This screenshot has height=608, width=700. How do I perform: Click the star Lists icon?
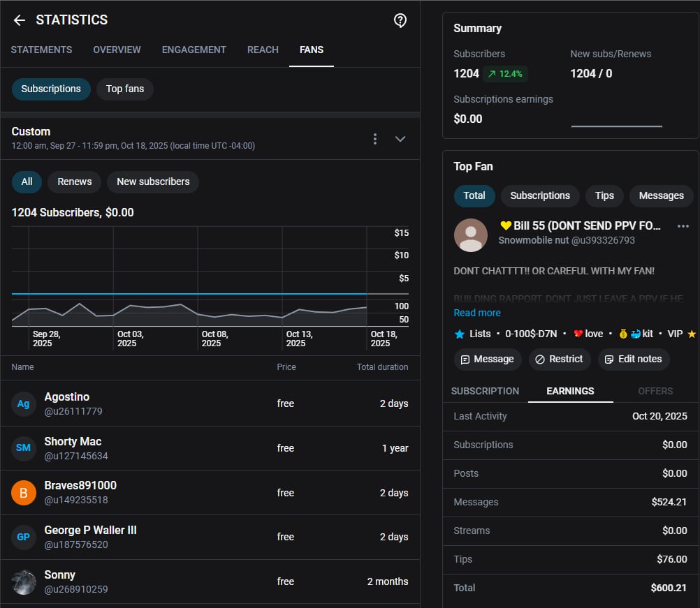point(460,334)
